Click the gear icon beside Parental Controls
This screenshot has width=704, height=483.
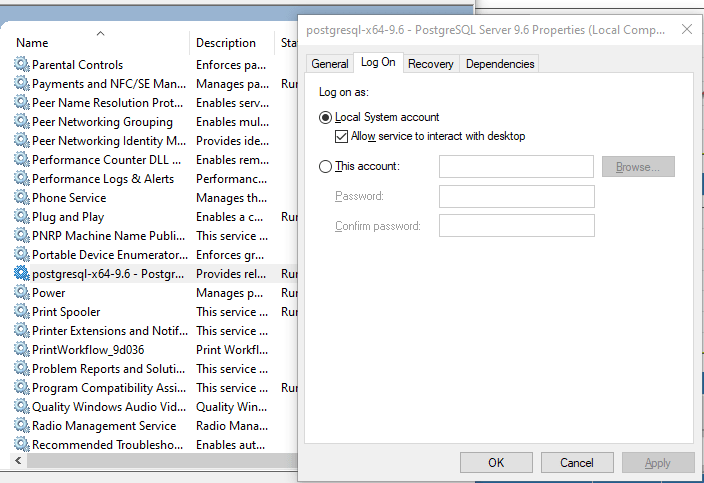point(21,65)
